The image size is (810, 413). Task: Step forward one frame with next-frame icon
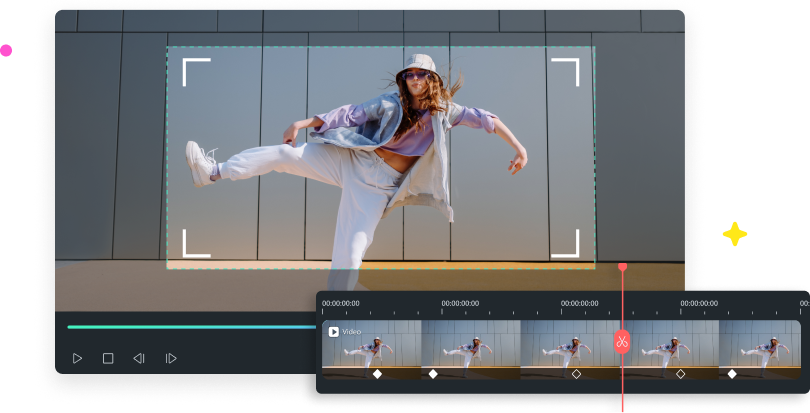point(171,358)
